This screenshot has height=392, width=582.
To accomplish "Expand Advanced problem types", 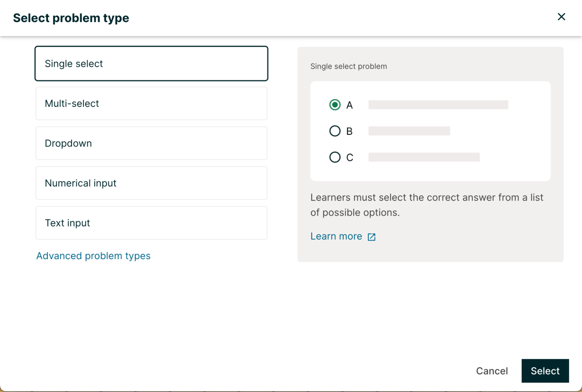I will pos(93,256).
